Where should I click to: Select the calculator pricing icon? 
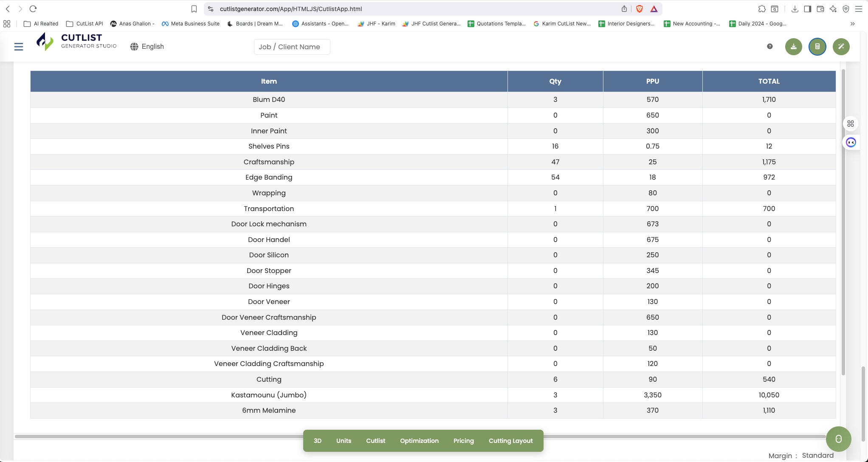pyautogui.click(x=817, y=47)
